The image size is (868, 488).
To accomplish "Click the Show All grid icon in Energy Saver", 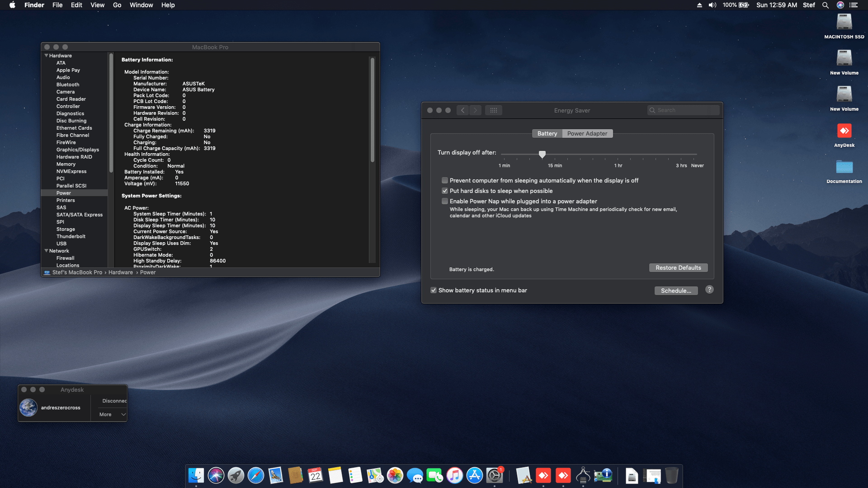I will [493, 110].
